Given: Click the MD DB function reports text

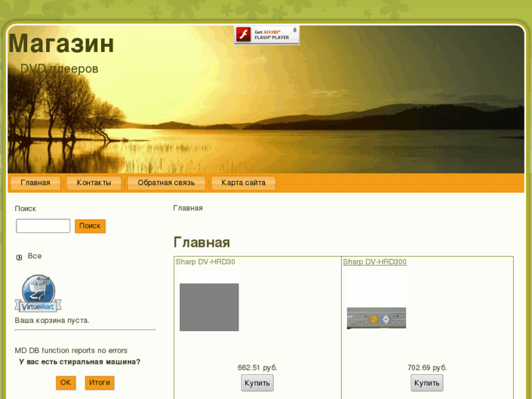Looking at the screenshot, I should pos(71,351).
